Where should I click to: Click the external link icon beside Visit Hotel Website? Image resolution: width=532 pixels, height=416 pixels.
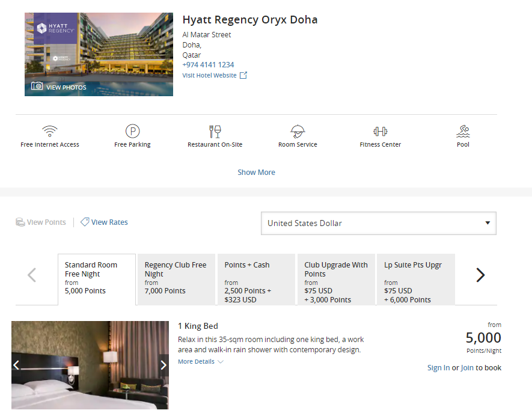tap(243, 75)
